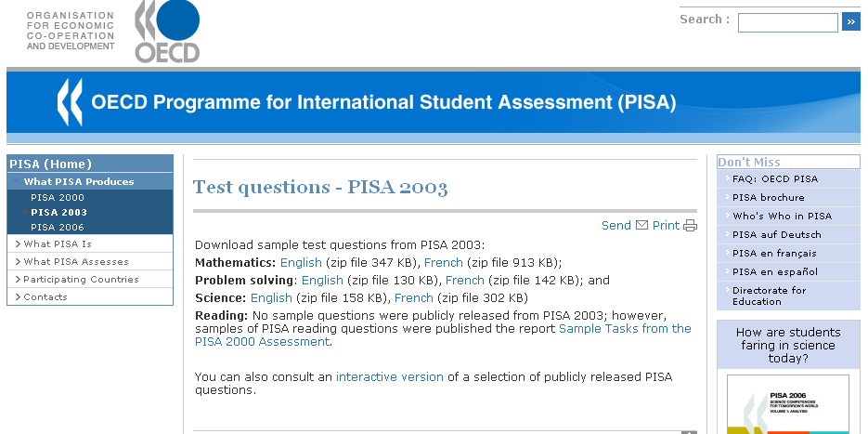Download the Problem solving French zip
This screenshot has width=868, height=434.
pyautogui.click(x=465, y=281)
